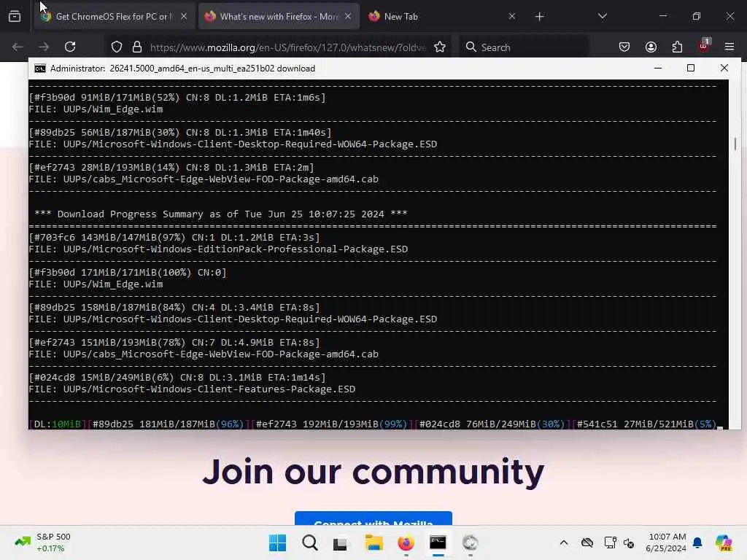This screenshot has width=747, height=560.
Task: View site security padlock information
Action: tap(137, 47)
